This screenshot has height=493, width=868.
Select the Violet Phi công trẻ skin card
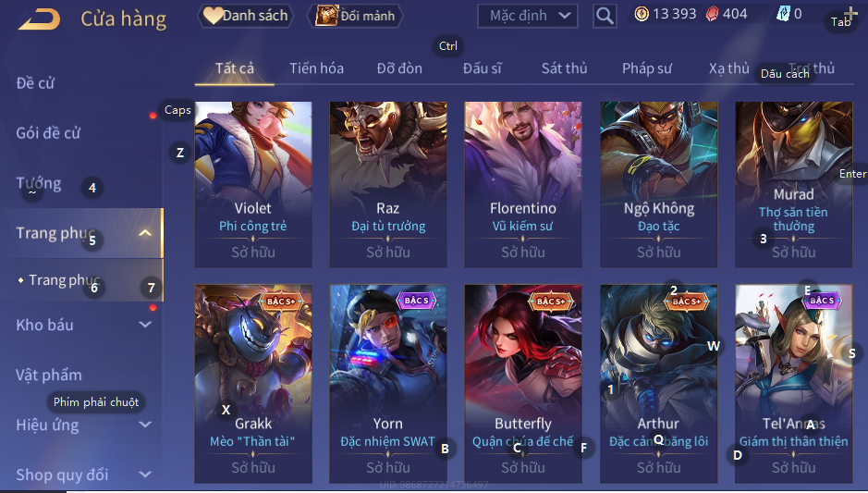(x=253, y=184)
